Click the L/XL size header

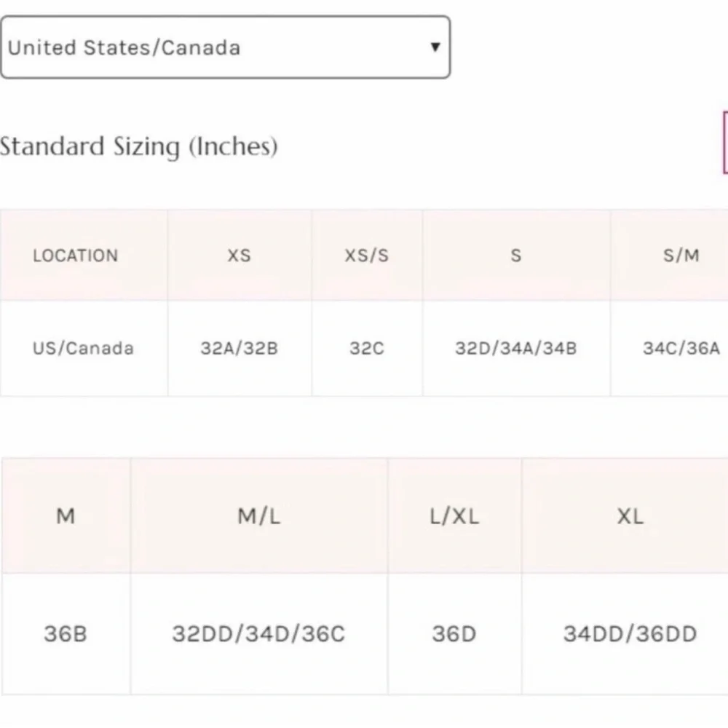coord(454,516)
